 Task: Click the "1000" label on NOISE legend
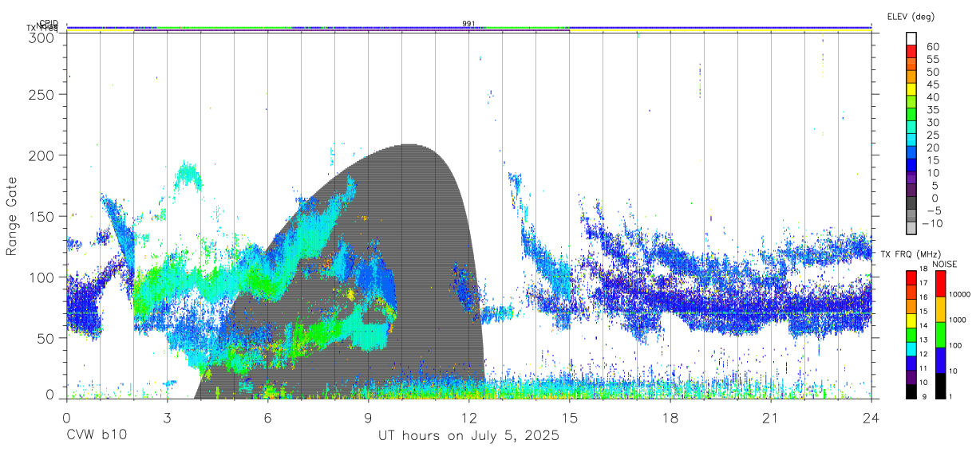(959, 320)
